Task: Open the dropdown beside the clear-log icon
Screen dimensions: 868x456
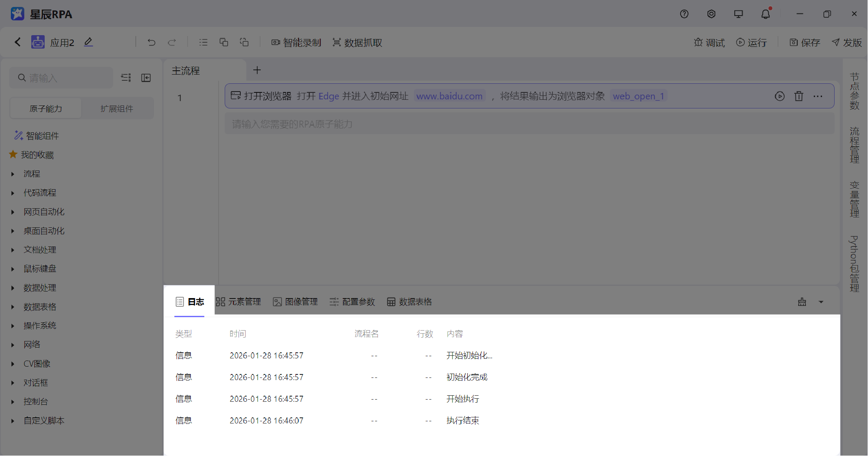Action: tap(820, 302)
